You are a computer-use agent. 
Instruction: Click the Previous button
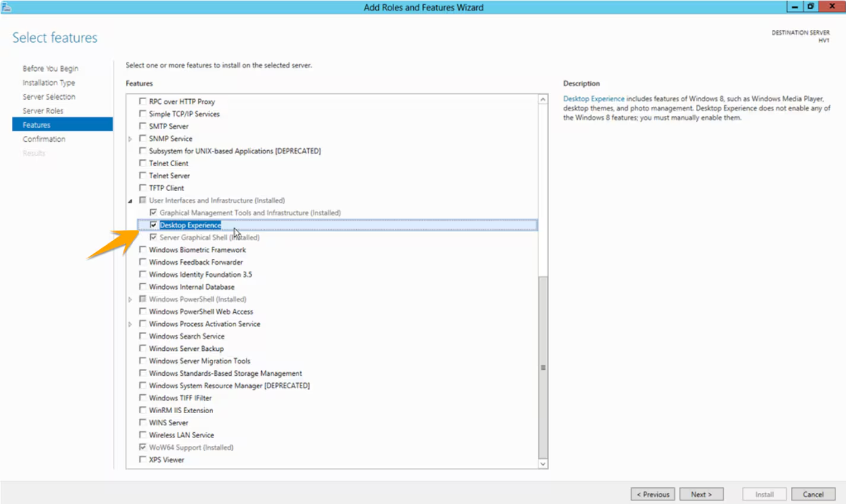(x=652, y=495)
